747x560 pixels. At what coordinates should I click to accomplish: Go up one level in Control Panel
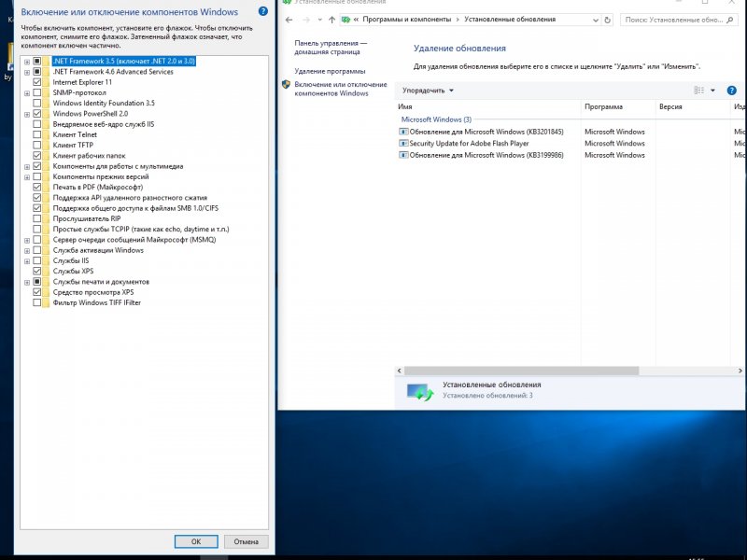point(332,20)
